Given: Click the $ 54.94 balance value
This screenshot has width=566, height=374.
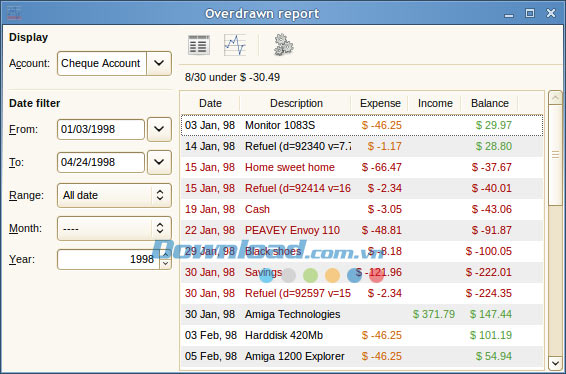Looking at the screenshot, I should pos(494,356).
